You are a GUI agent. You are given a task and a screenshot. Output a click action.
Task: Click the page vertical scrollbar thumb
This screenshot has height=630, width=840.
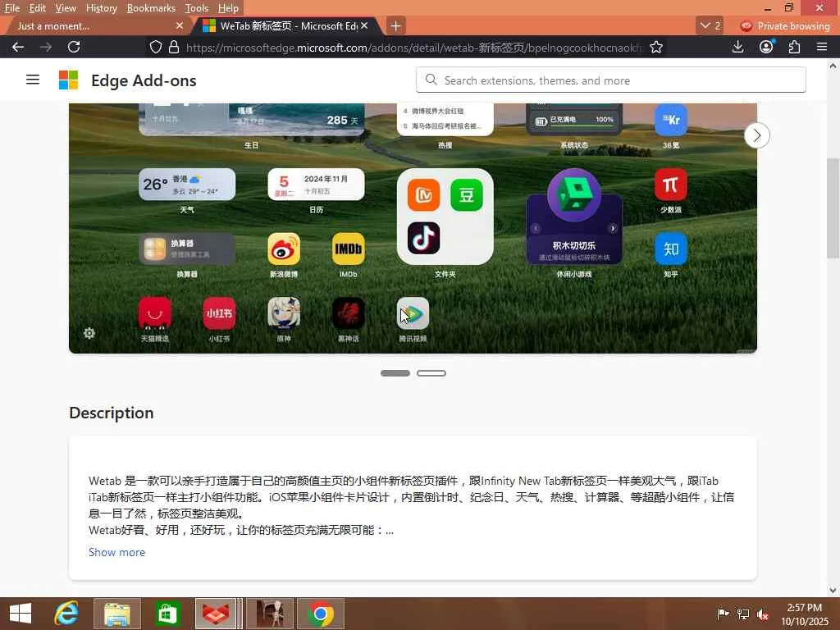833,209
